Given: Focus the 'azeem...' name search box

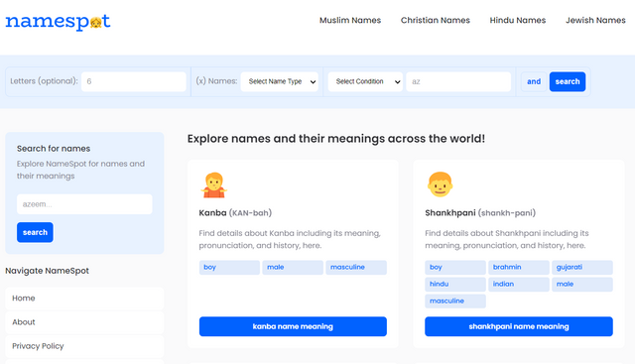Looking at the screenshot, I should (x=84, y=204).
